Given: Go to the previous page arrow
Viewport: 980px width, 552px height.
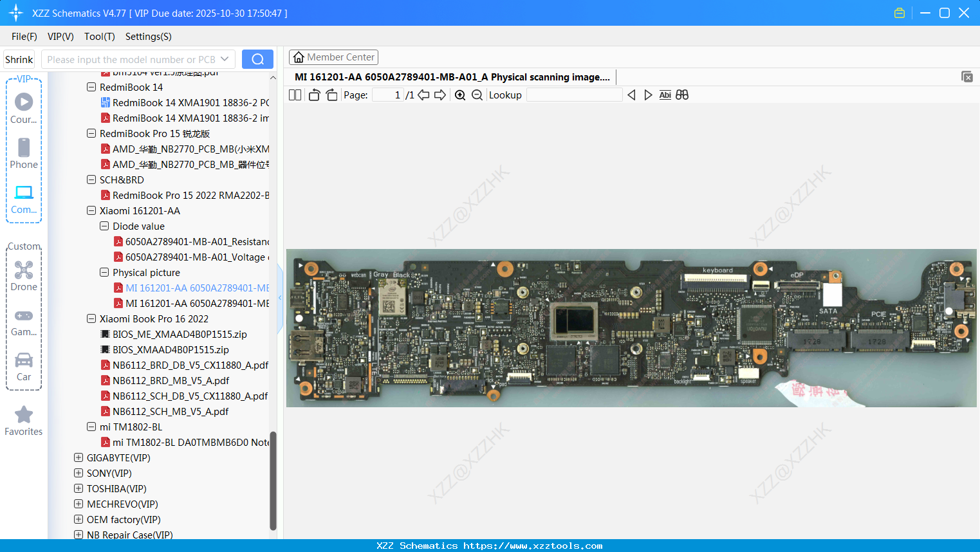Looking at the screenshot, I should 423,95.
